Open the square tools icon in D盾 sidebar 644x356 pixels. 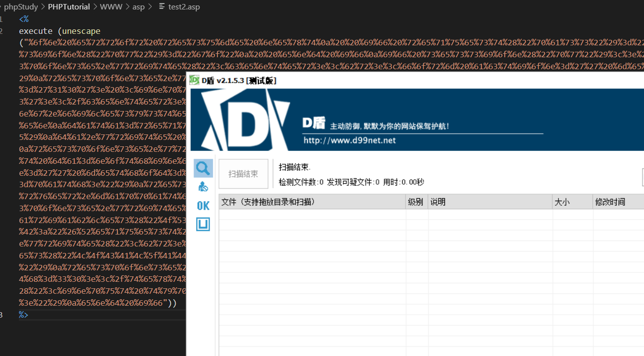tap(203, 225)
